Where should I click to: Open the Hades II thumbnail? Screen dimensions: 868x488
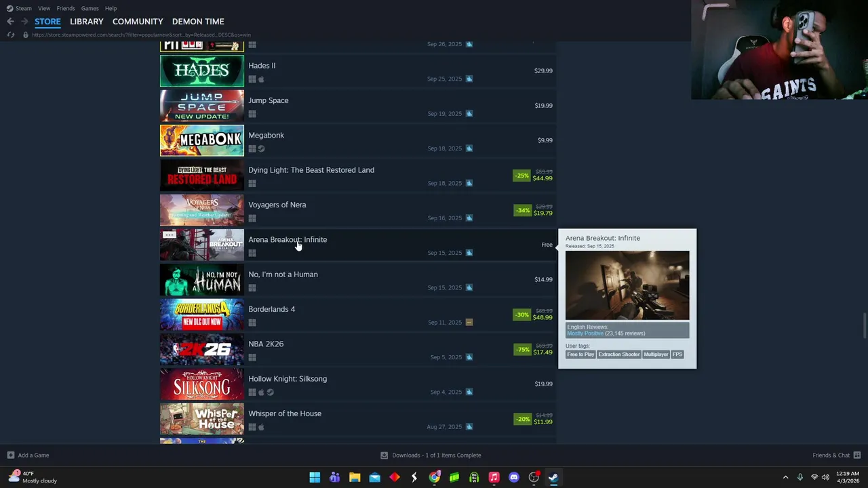tap(202, 70)
